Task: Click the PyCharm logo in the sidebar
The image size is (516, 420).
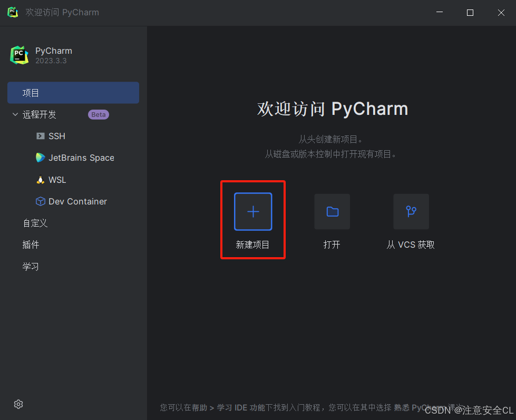Action: point(20,55)
